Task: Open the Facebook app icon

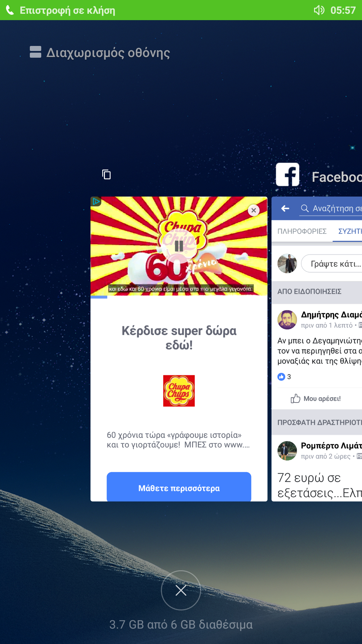Action: click(288, 174)
